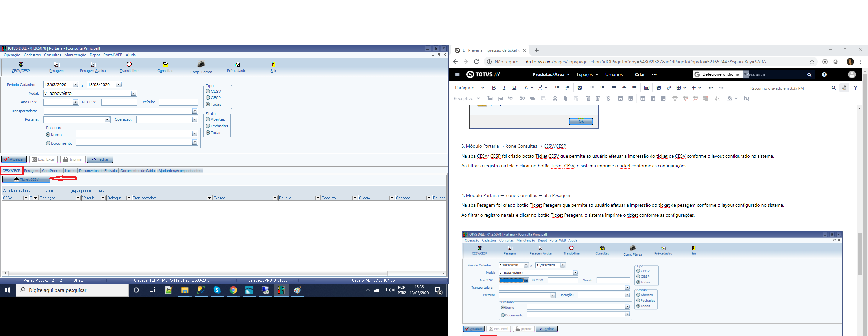The image size is (868, 336).
Task: Bookmark this page with the star icon
Action: 812,62
